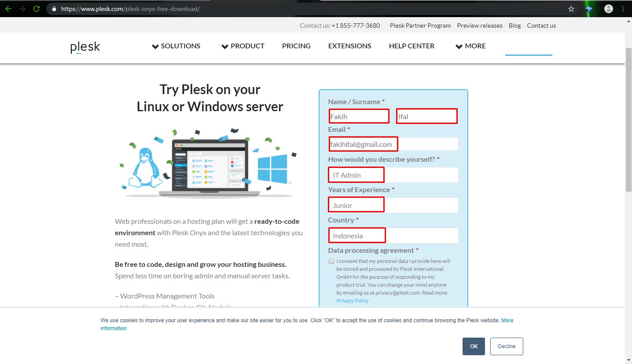The width and height of the screenshot is (632, 364).
Task: Click the padlock site security icon
Action: (54, 8)
